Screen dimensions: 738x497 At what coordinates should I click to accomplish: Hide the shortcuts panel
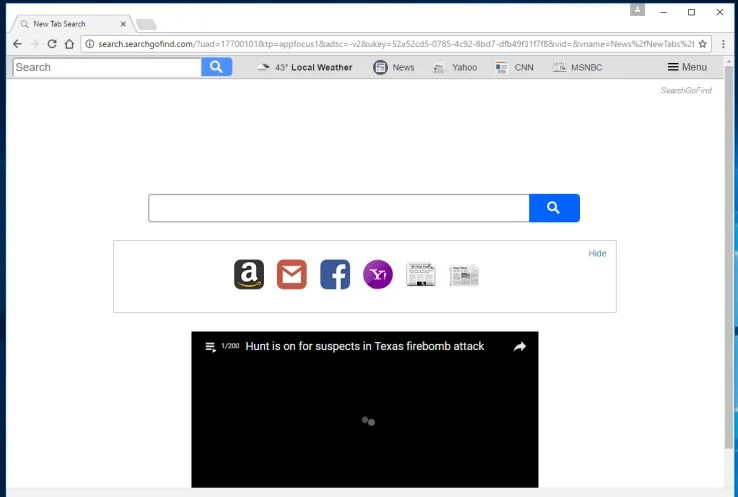tap(597, 254)
